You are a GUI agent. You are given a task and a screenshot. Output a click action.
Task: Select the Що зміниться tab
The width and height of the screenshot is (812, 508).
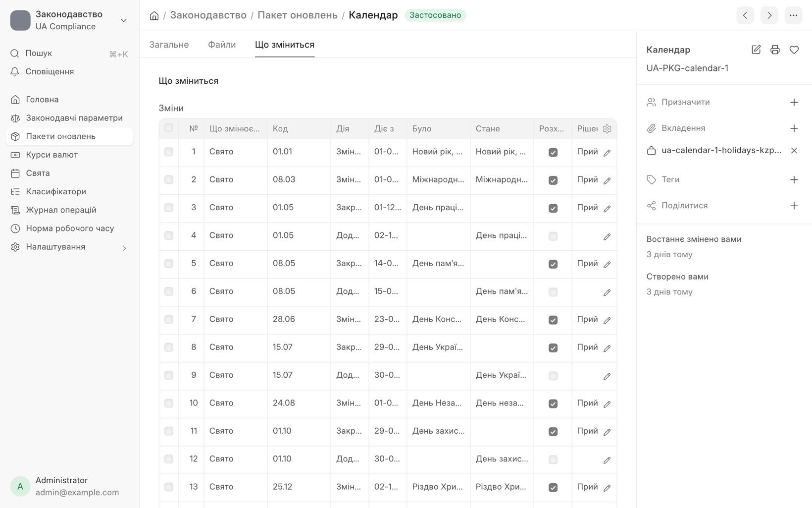point(285,45)
